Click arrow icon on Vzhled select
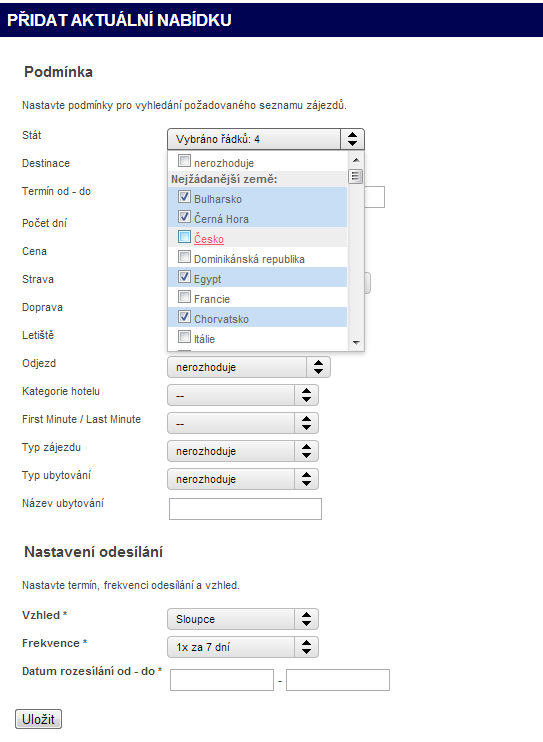 click(x=306, y=619)
